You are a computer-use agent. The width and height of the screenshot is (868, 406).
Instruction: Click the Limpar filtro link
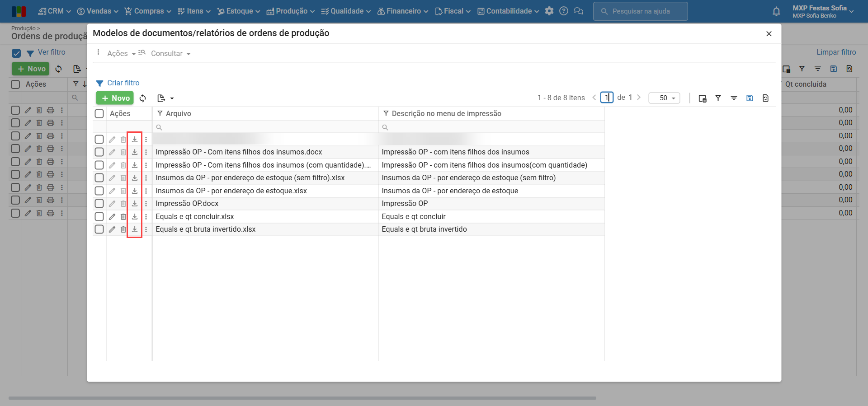(x=836, y=52)
